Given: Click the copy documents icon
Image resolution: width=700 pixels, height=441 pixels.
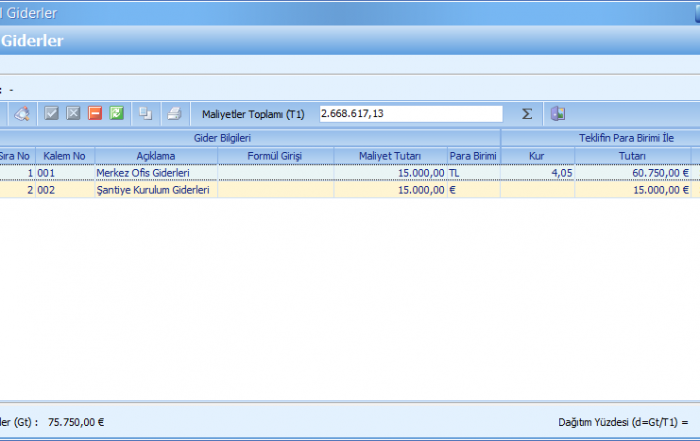Looking at the screenshot, I should pos(146,114).
